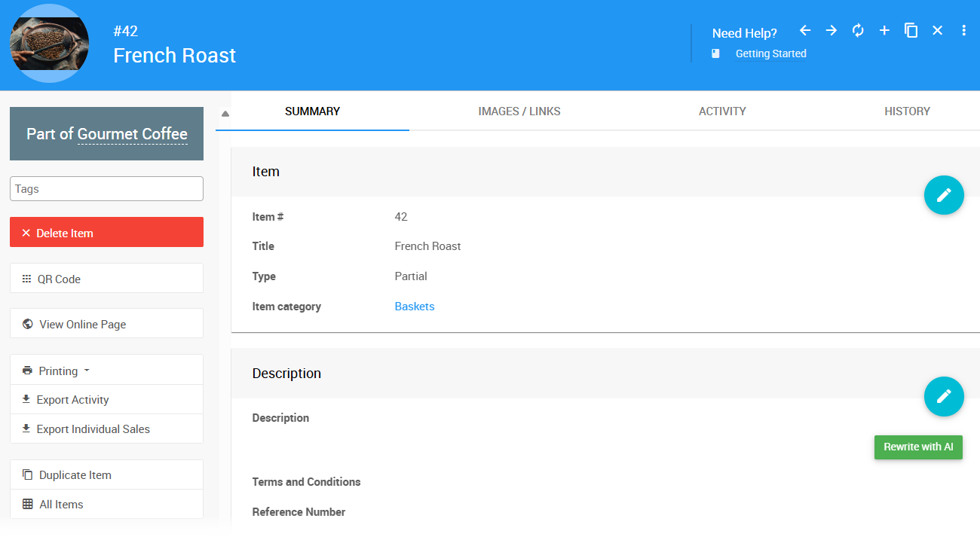
Task: Close item using X icon in header
Action: coord(937,30)
